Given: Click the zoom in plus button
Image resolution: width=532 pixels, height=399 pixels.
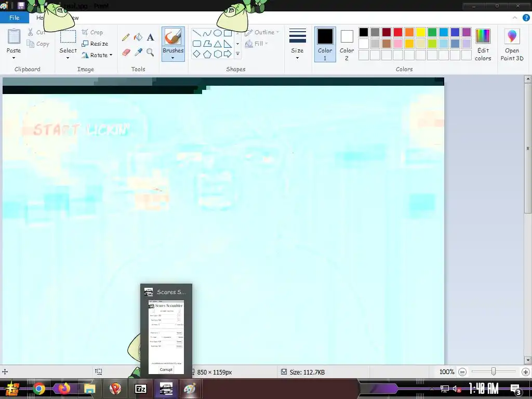Looking at the screenshot, I should pos(526,372).
